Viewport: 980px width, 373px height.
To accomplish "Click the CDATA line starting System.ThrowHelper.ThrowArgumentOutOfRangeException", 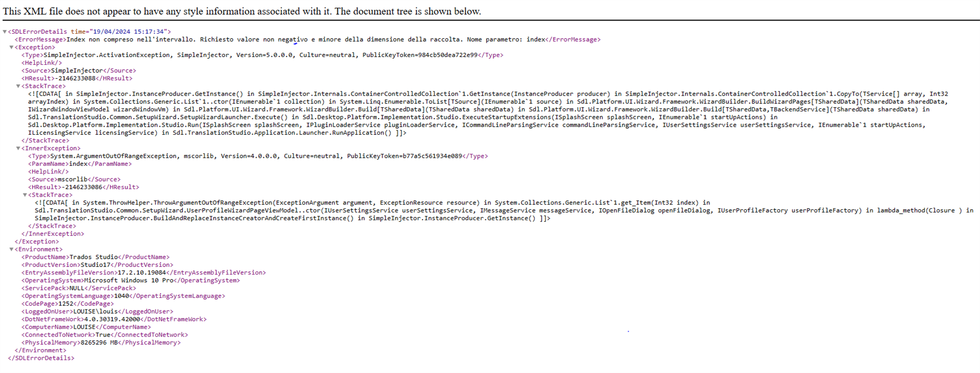I will 372,203.
